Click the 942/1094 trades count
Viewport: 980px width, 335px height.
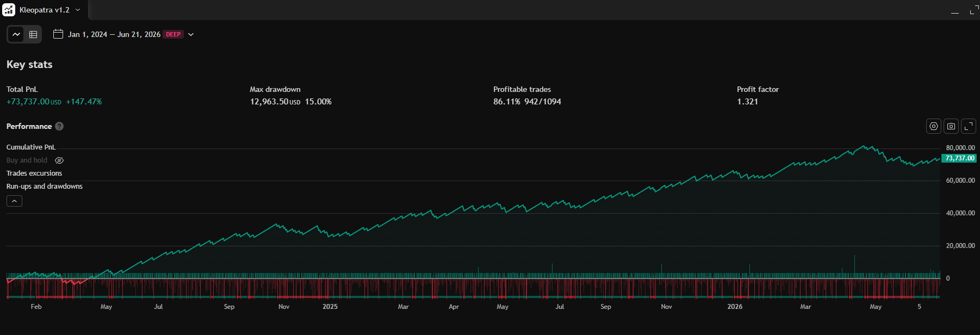click(543, 102)
